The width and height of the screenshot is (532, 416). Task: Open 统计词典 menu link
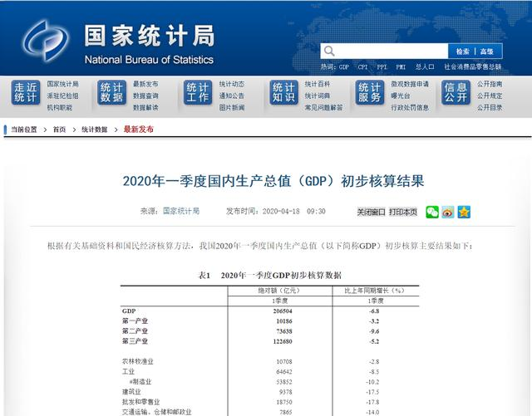point(318,95)
